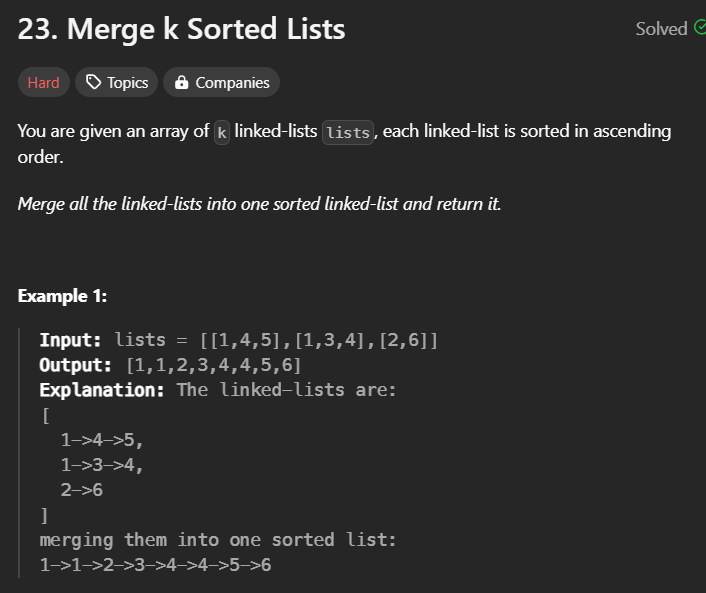Click the inline code 'lists' in the description
The height and width of the screenshot is (593, 706).
348,132
